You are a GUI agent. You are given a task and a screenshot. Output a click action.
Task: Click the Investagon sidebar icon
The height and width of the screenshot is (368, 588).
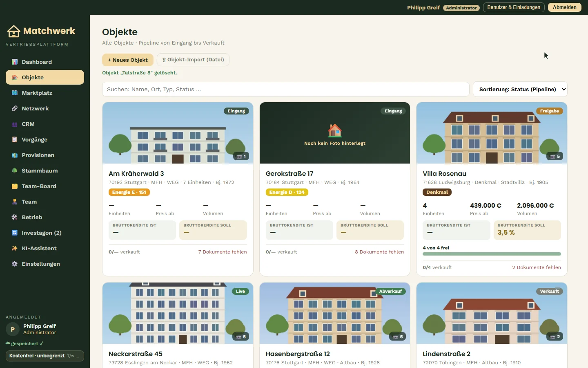15,233
